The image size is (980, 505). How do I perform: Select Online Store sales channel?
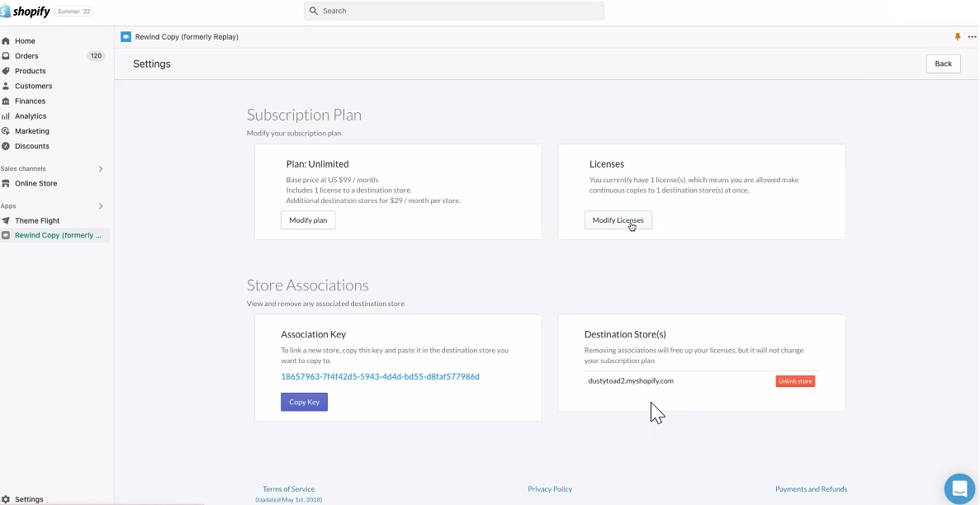36,183
